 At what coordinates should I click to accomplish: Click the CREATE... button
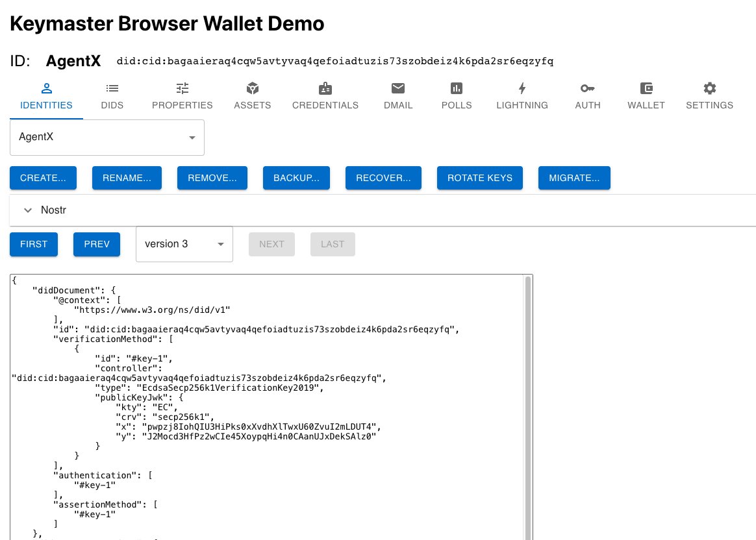pyautogui.click(x=43, y=178)
